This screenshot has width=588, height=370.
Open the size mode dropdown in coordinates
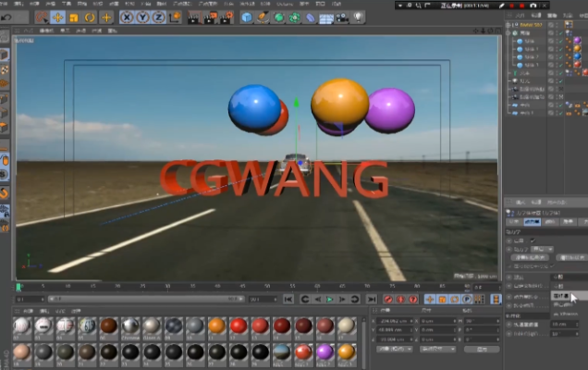(x=437, y=350)
